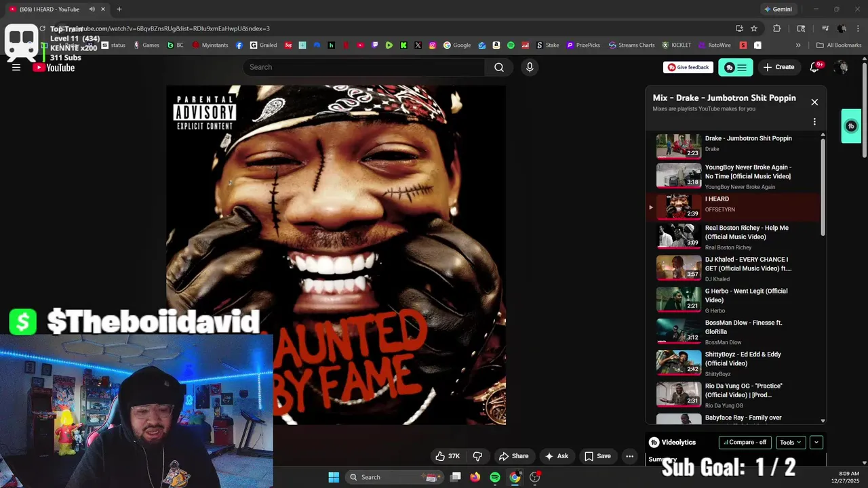Open the Instagram bookmark icon
This screenshot has height=488, width=868.
pos(432,45)
